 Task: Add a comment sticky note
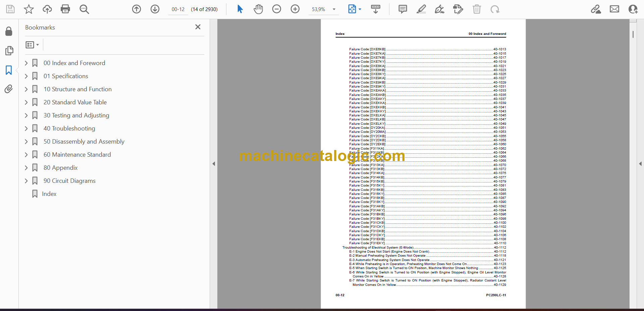tap(403, 9)
